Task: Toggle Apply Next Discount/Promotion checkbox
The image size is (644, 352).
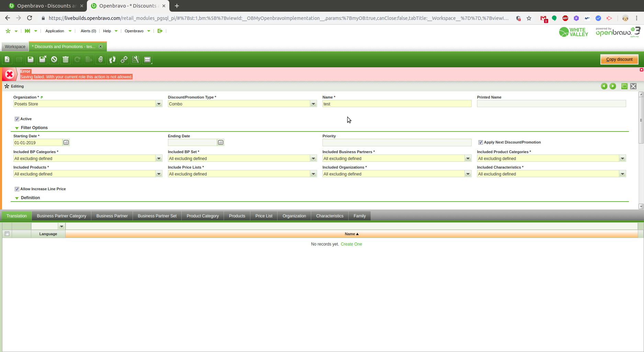Action: pyautogui.click(x=481, y=142)
